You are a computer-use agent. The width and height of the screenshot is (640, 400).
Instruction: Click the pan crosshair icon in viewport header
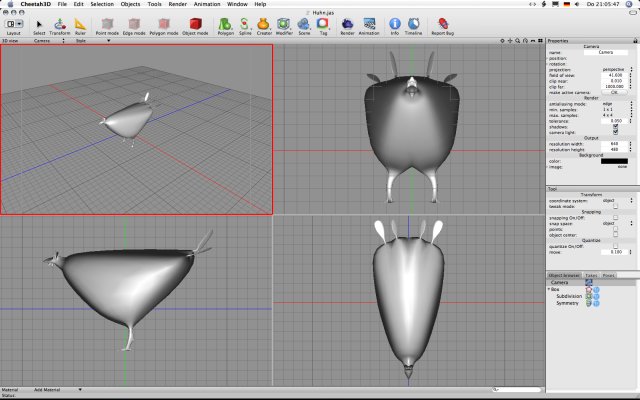[510, 41]
